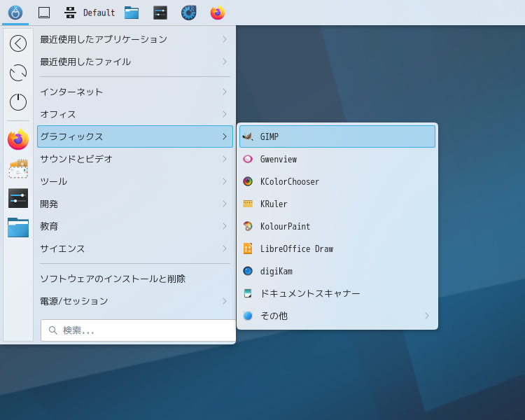
Task: Open the Default activity switcher
Action: coord(90,13)
